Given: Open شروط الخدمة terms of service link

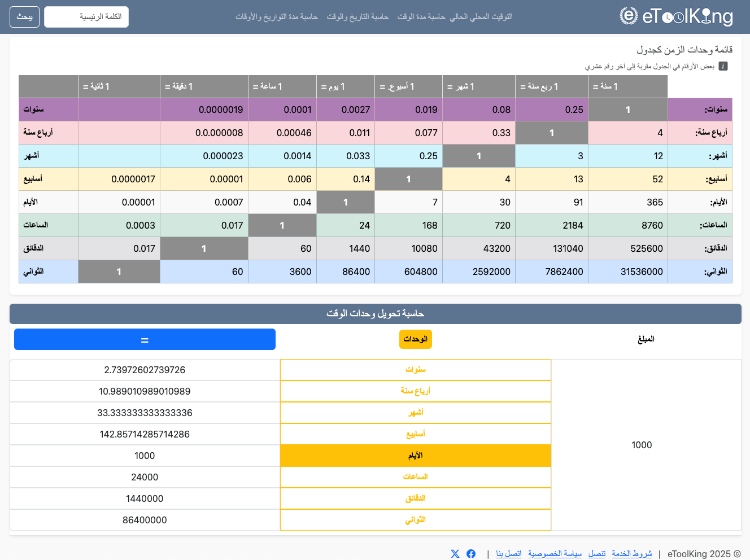Looking at the screenshot, I should pos(631,554).
